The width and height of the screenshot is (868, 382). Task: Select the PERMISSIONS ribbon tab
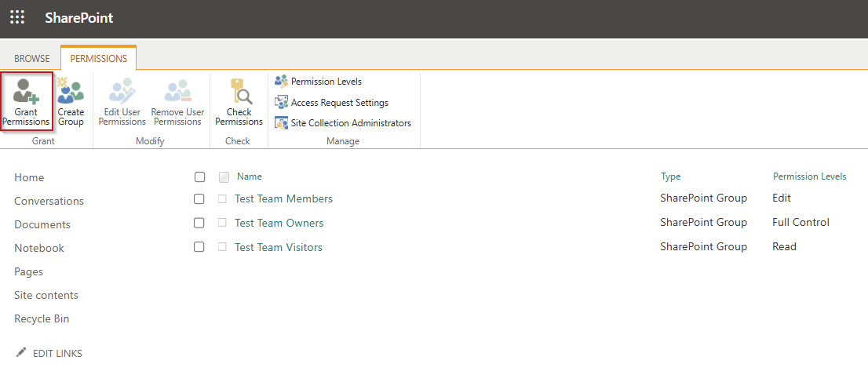coord(98,59)
